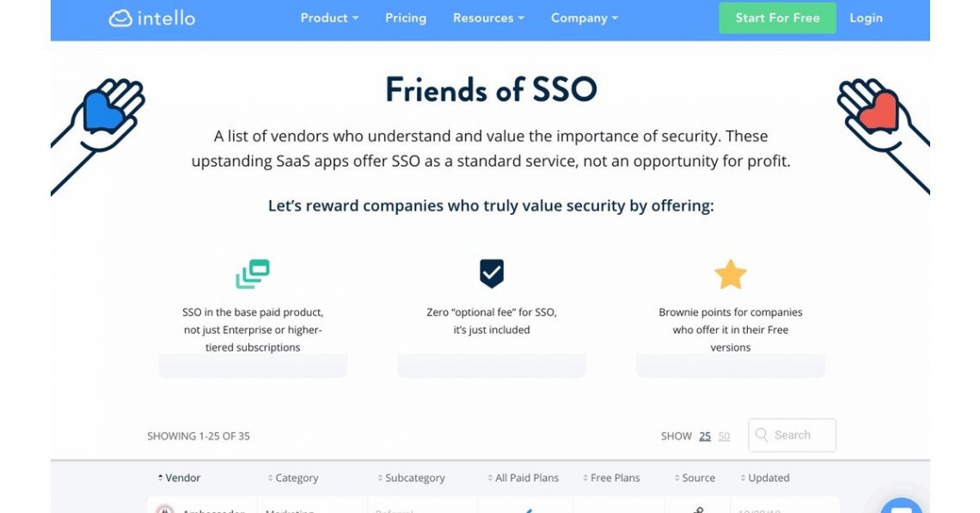Expand the Resources dropdown menu
The image size is (980, 513).
pyautogui.click(x=488, y=18)
